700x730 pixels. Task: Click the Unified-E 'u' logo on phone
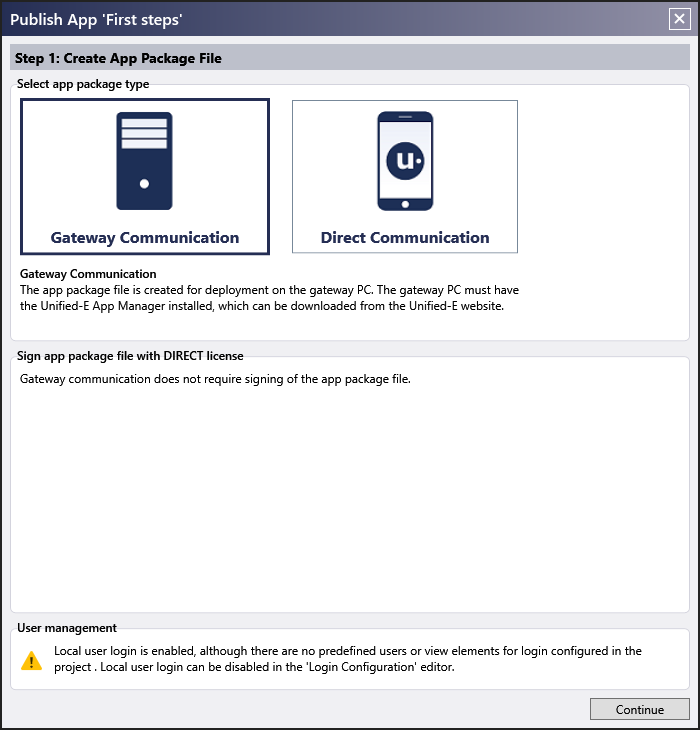405,160
